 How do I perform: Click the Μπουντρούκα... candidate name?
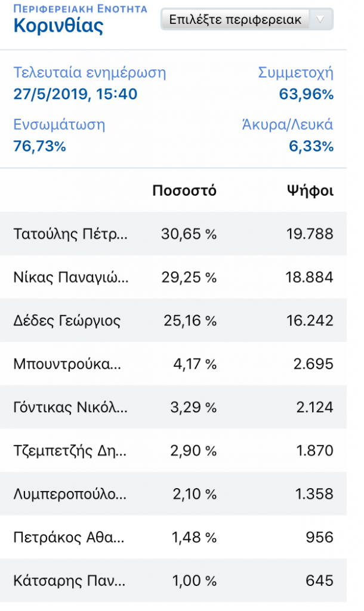(67, 364)
